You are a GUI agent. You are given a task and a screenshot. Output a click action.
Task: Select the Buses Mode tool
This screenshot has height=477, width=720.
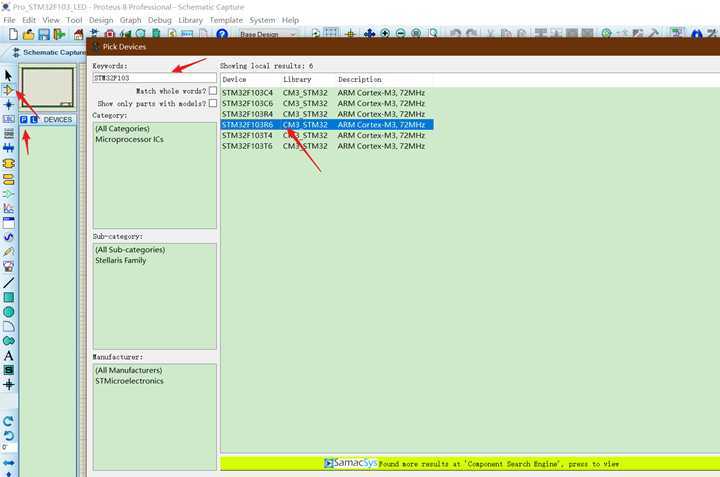[x=8, y=148]
